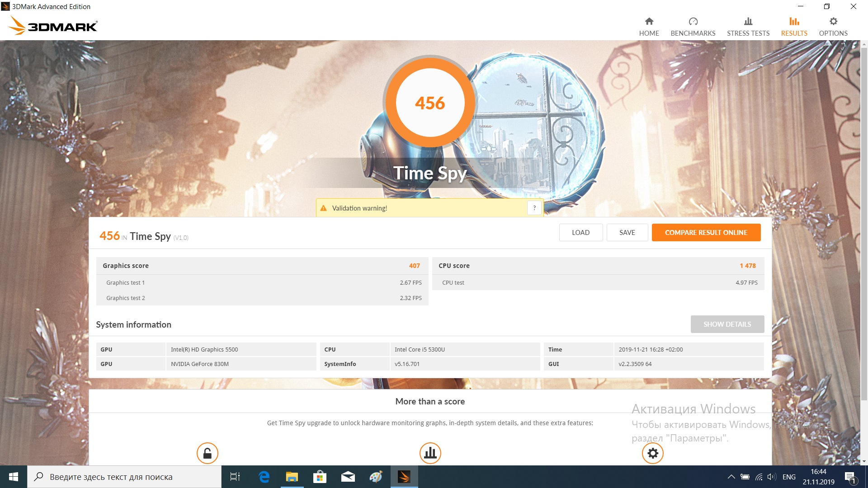Open Paint app from taskbar
Image resolution: width=868 pixels, height=488 pixels.
point(376,477)
